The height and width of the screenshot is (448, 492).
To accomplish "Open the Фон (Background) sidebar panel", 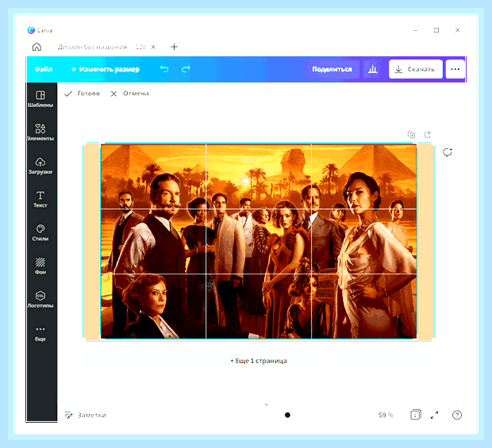I will click(x=40, y=266).
